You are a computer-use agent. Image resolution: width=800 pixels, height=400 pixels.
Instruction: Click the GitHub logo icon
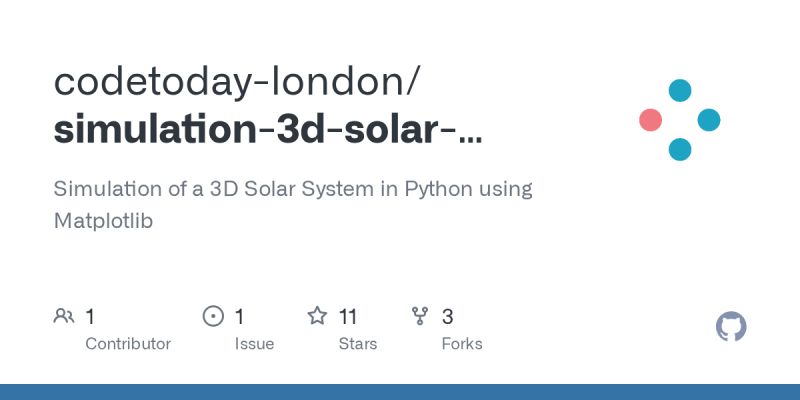tap(731, 327)
